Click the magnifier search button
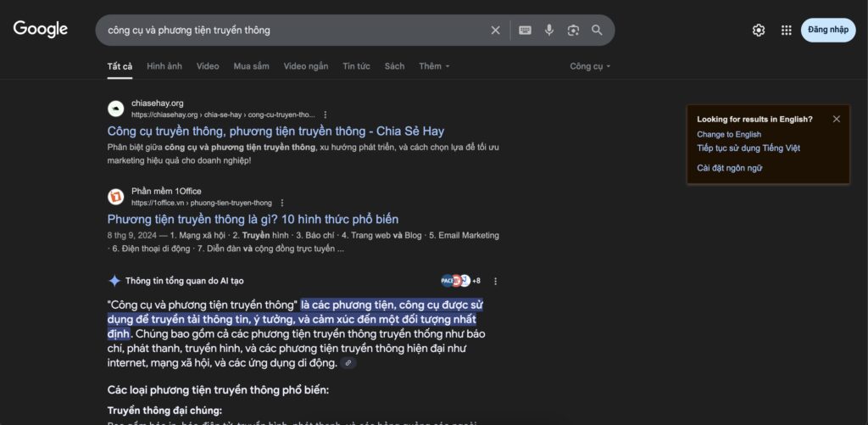 pyautogui.click(x=597, y=31)
